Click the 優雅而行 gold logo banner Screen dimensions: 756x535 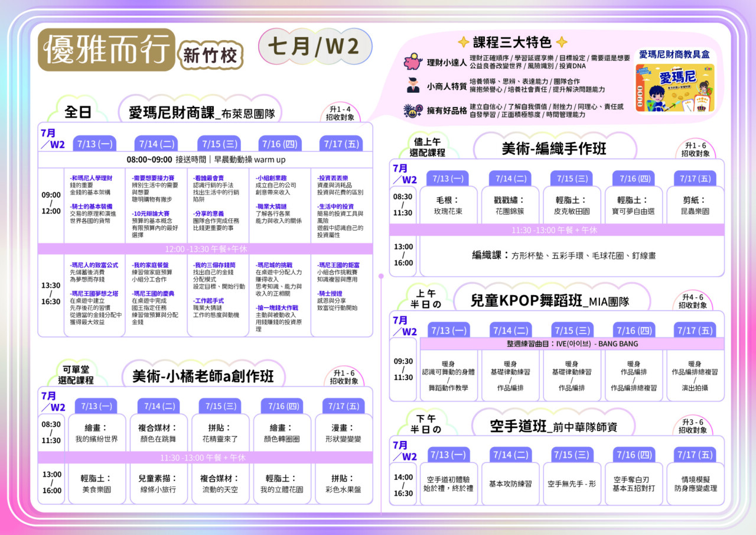106,49
